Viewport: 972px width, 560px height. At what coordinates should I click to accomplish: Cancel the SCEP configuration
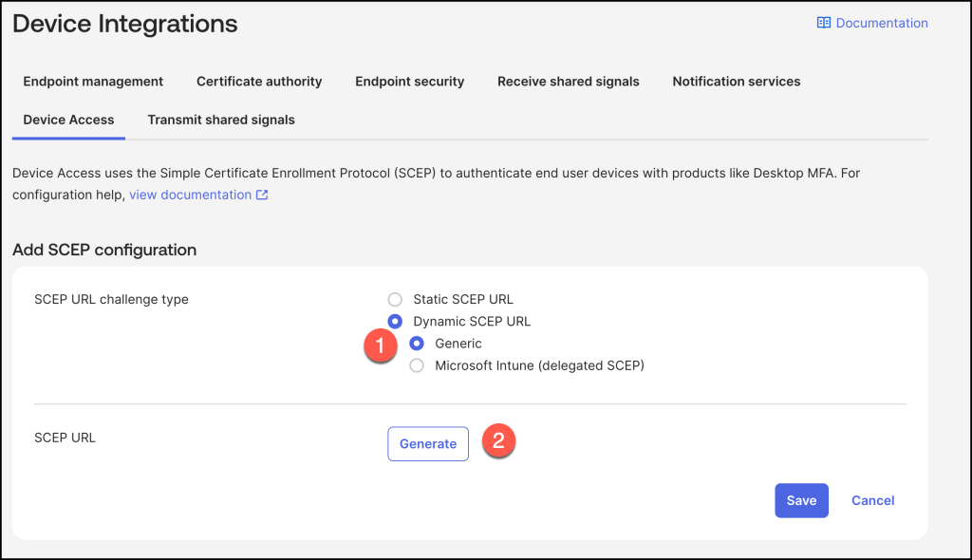point(872,500)
